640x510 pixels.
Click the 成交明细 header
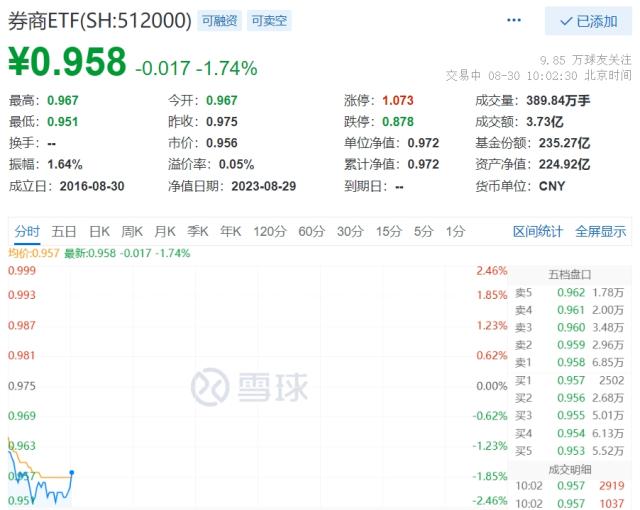point(569,469)
